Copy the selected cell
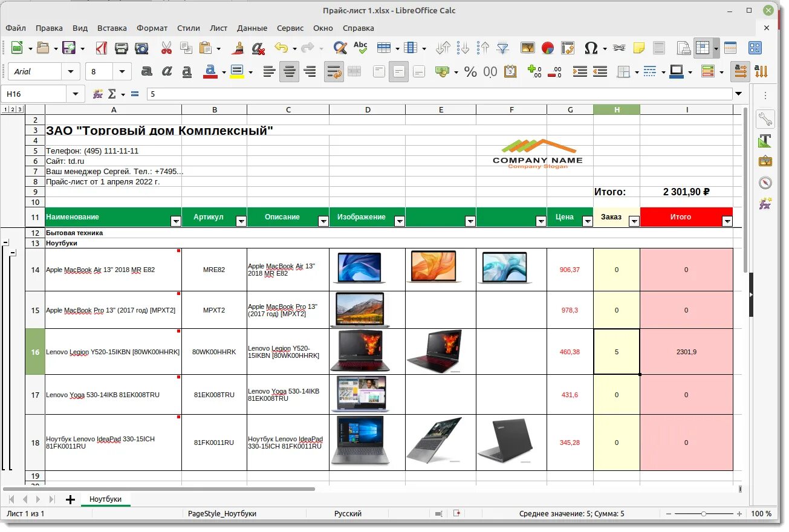Image resolution: width=789 pixels, height=532 pixels. click(186, 48)
